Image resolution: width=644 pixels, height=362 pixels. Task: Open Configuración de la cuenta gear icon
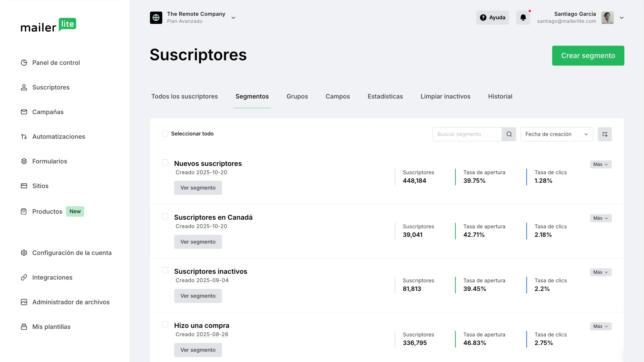click(x=24, y=253)
